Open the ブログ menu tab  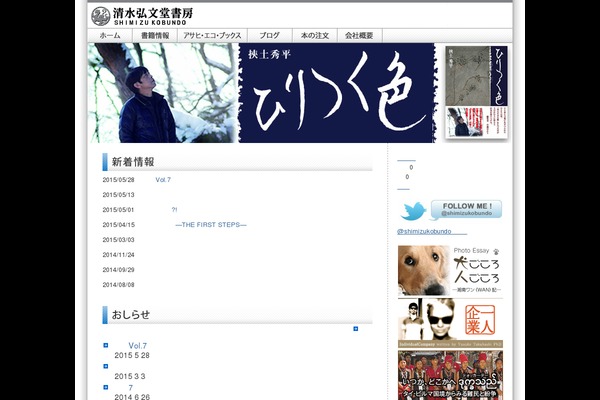pyautogui.click(x=270, y=36)
